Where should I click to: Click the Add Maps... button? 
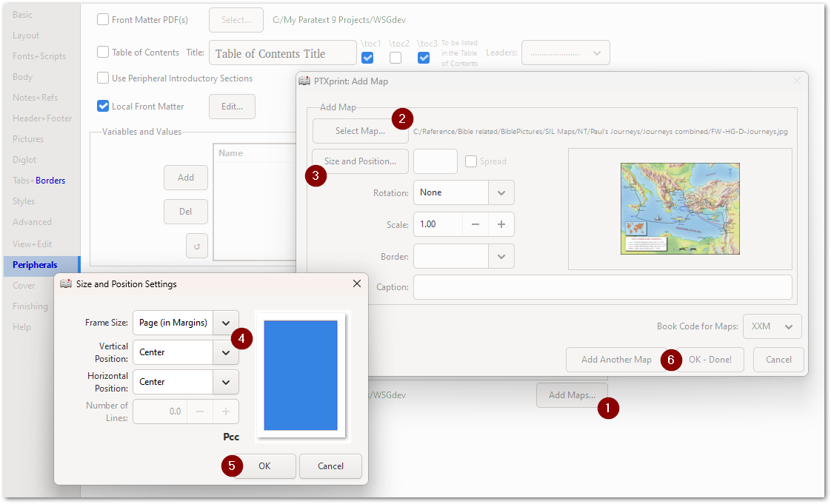coord(571,395)
